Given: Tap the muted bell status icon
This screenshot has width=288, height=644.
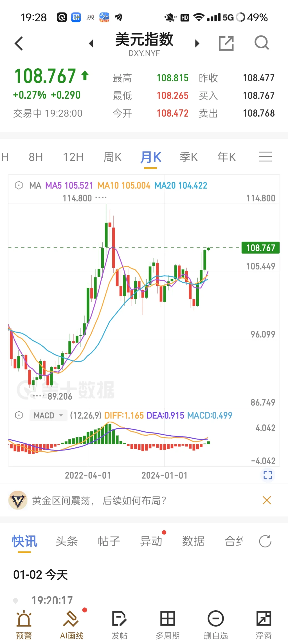Looking at the screenshot, I should (170, 18).
